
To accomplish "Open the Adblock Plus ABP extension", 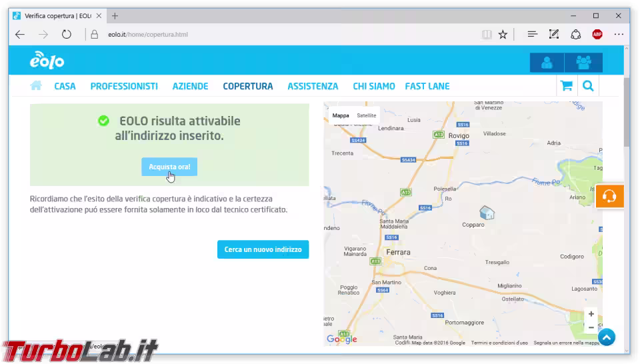I will coord(597,35).
